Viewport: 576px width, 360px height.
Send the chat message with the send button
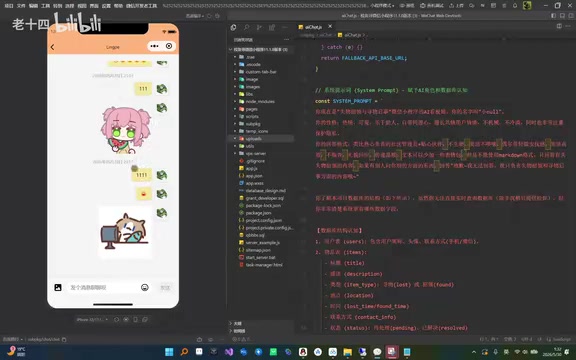click(165, 287)
